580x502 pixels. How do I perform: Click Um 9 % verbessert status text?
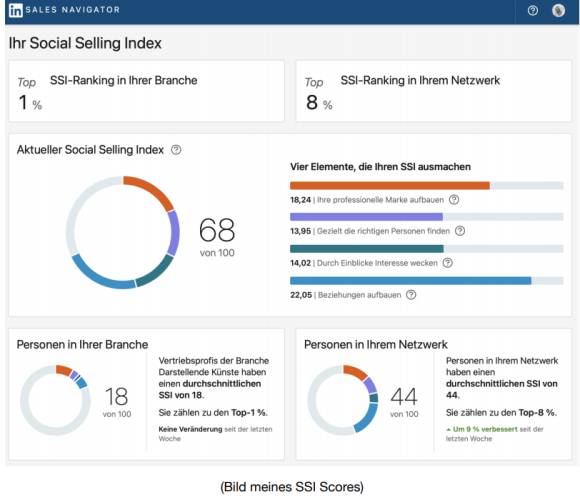pyautogui.click(x=482, y=429)
